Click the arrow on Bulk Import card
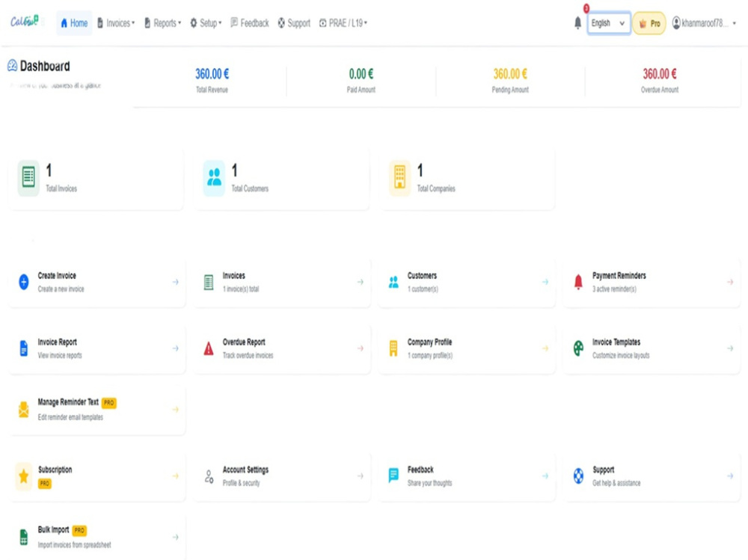 click(x=176, y=537)
